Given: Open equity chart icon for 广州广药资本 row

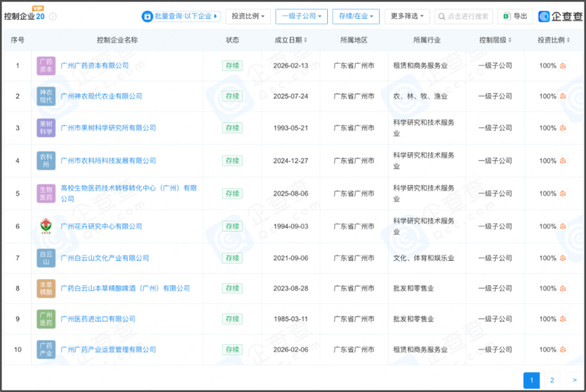Looking at the screenshot, I should tap(563, 66).
